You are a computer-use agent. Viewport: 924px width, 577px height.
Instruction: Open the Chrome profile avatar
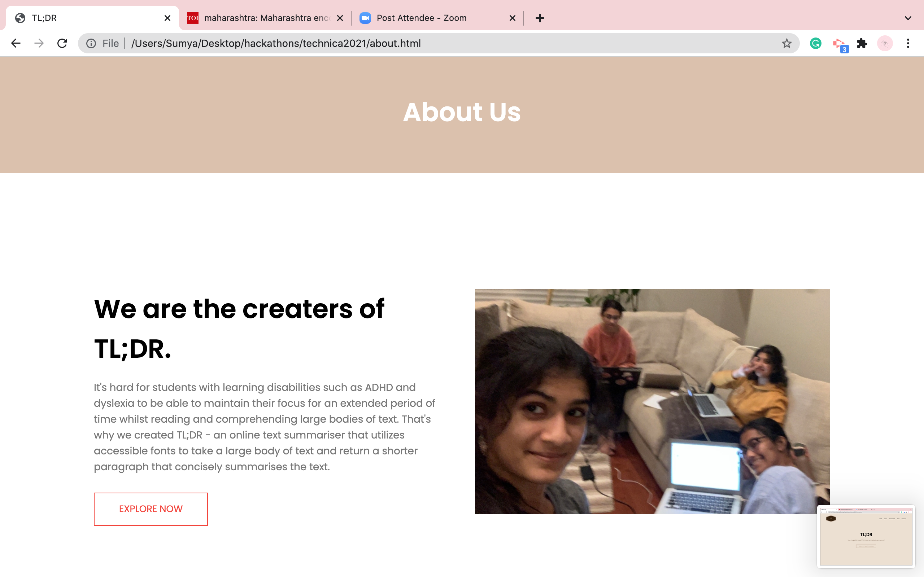(885, 44)
